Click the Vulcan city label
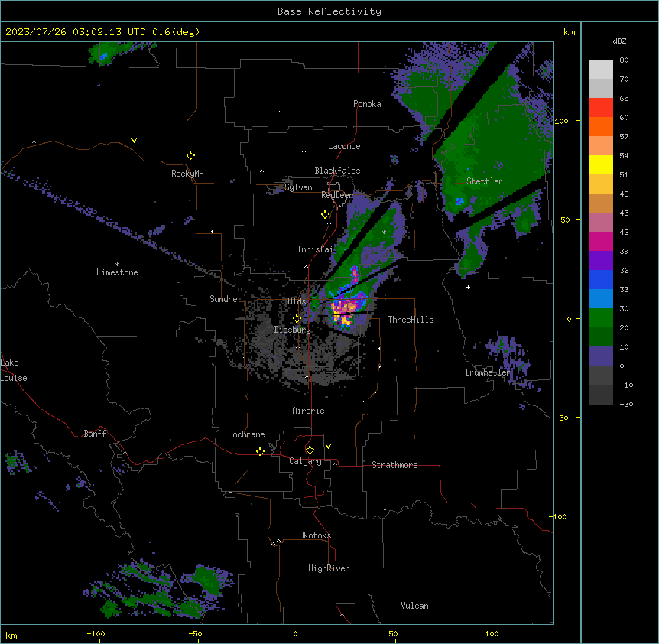 (415, 606)
